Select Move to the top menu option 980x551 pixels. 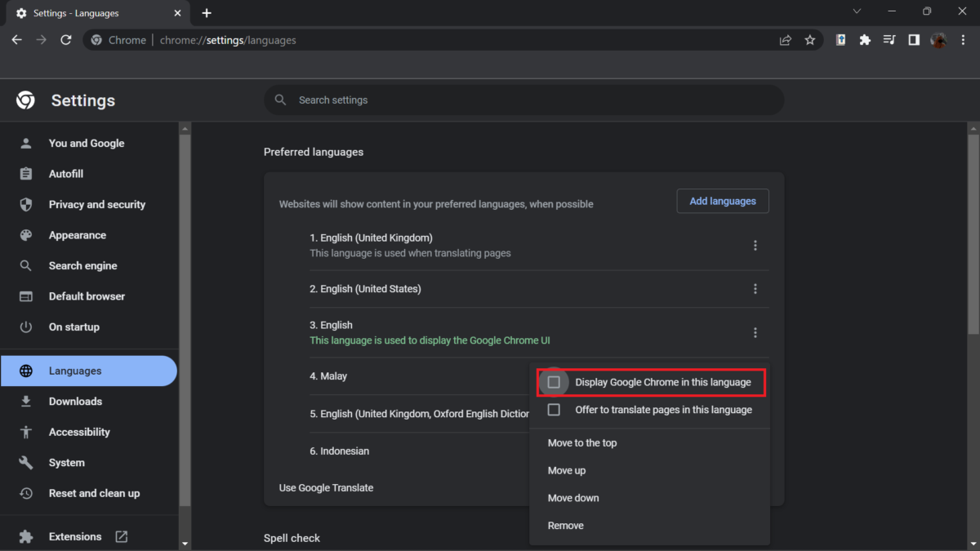pyautogui.click(x=582, y=443)
